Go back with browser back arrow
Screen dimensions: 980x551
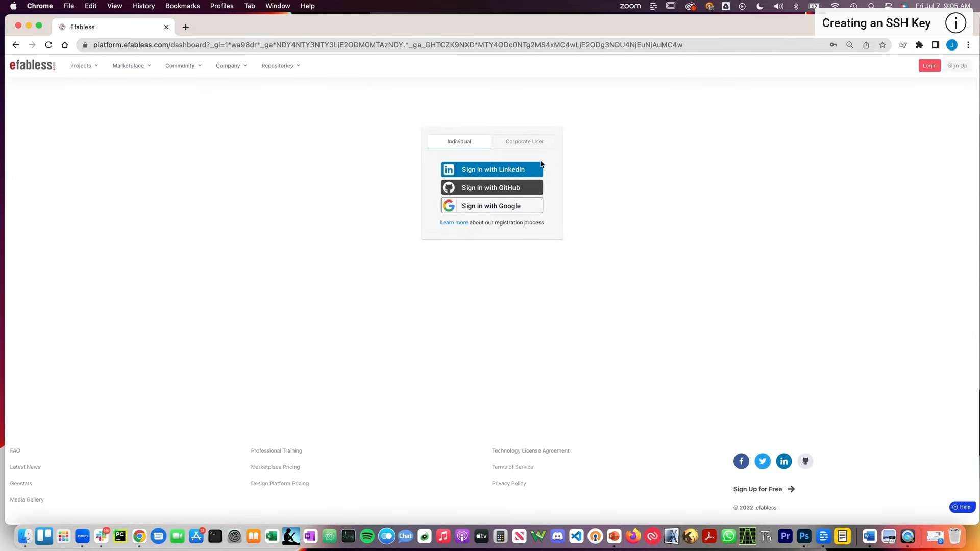click(x=16, y=45)
